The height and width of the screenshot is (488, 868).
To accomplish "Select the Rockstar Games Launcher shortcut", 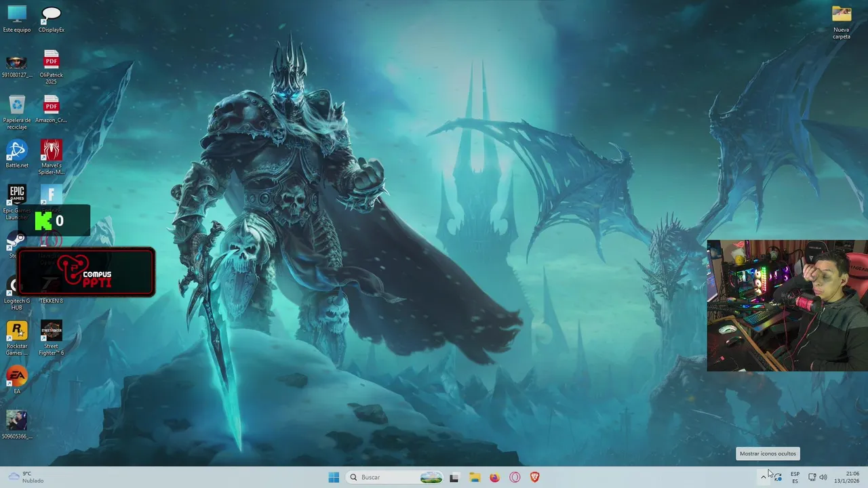I will click(17, 338).
